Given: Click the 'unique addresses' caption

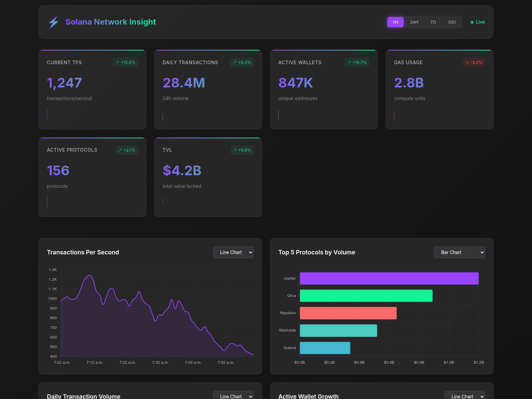Looking at the screenshot, I should (x=298, y=98).
